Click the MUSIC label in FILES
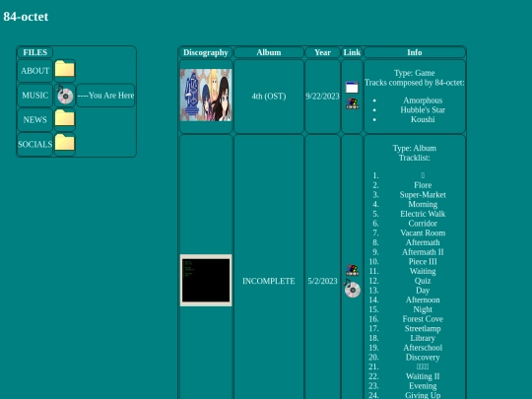Screen dimensions: 532x399 coord(34,96)
